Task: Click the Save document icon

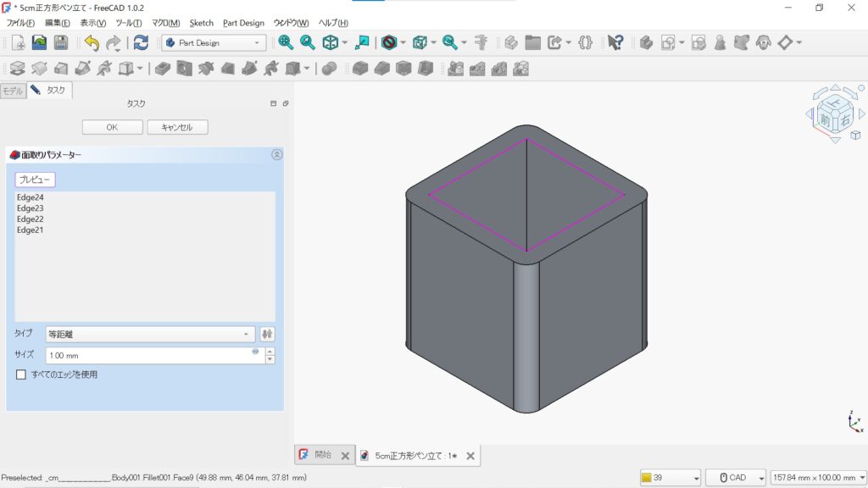Action: 61,42
